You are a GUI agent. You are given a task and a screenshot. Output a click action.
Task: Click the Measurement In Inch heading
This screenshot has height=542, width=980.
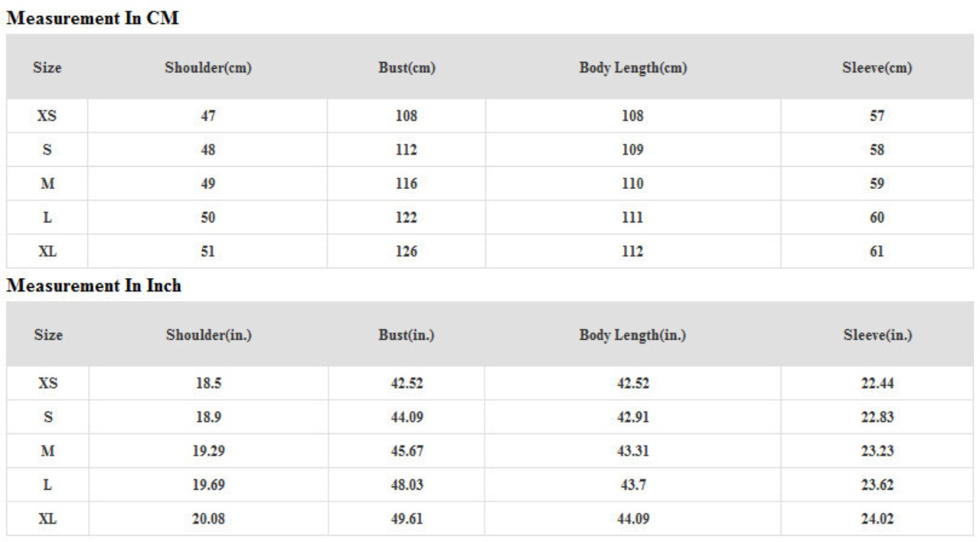point(93,286)
